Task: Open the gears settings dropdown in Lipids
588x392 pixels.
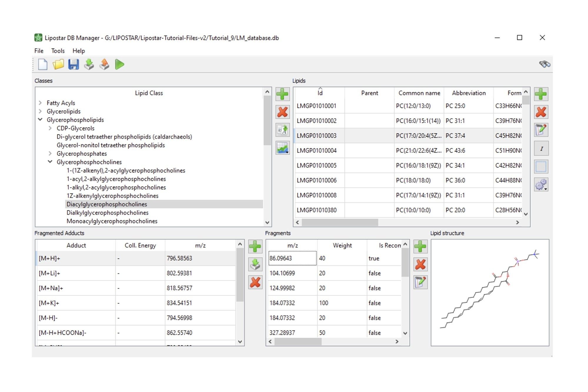Action: coord(541,185)
